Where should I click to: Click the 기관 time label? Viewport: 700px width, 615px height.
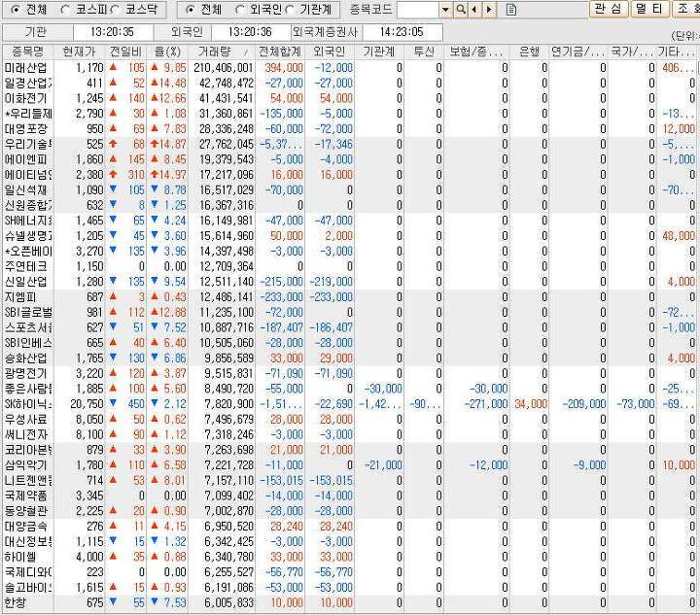35,32
